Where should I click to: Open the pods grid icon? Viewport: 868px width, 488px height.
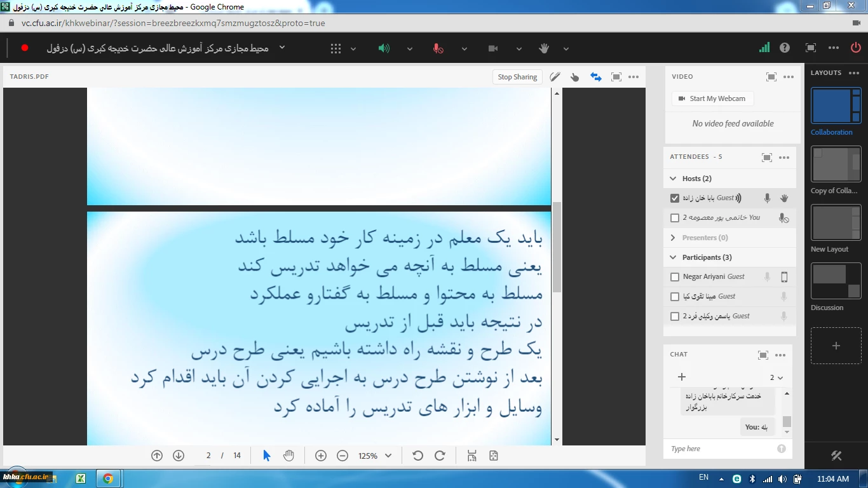click(336, 48)
